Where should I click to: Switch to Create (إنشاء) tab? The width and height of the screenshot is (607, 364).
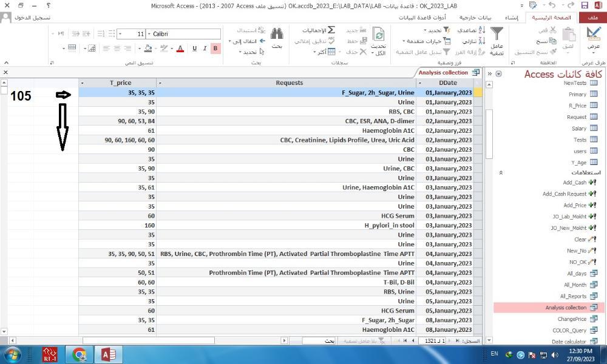(x=511, y=18)
